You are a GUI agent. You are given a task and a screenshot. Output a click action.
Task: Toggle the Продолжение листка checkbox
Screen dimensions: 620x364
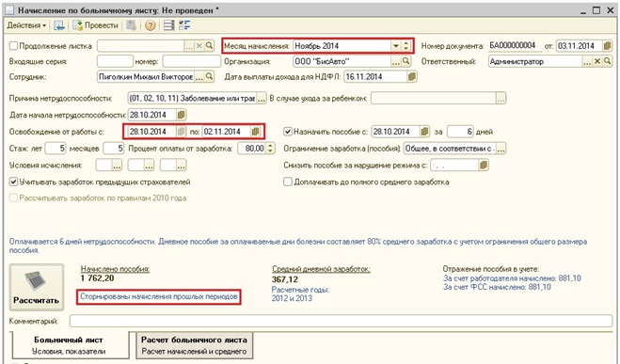(x=13, y=46)
